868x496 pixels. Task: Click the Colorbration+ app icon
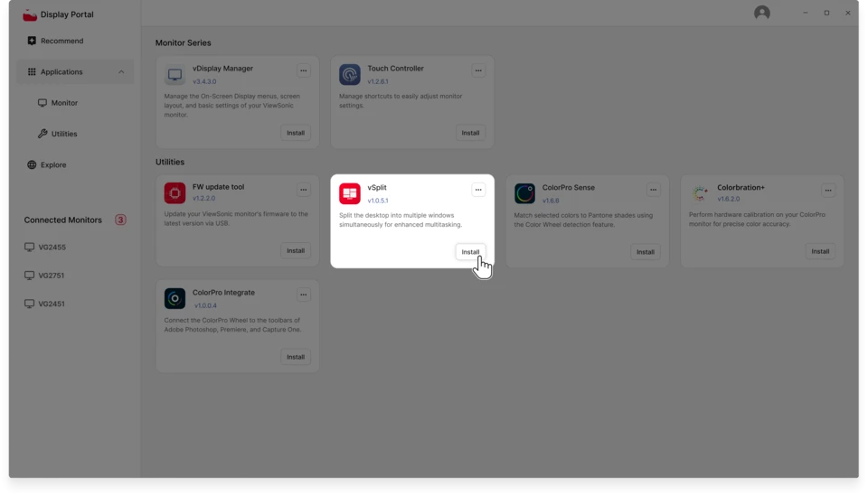point(700,193)
